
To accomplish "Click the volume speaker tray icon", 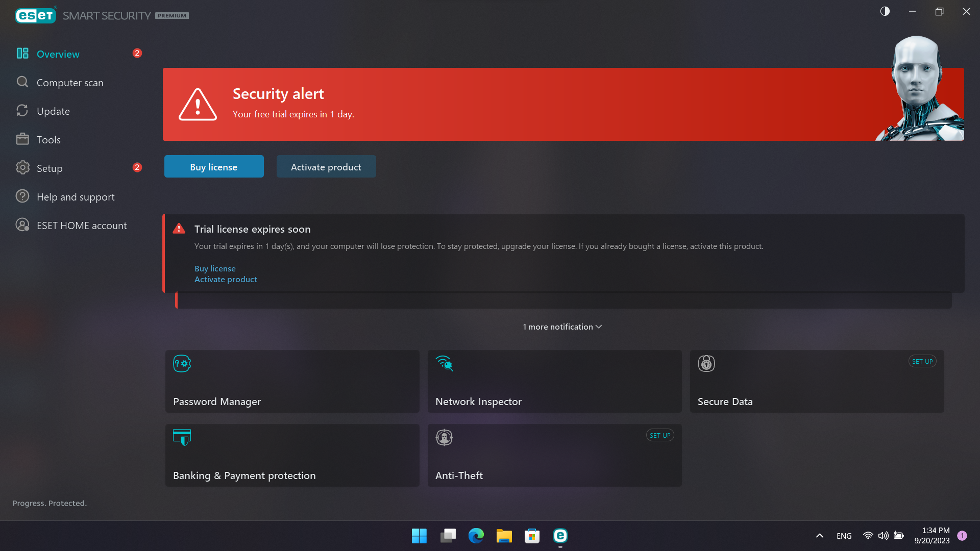I will point(883,536).
